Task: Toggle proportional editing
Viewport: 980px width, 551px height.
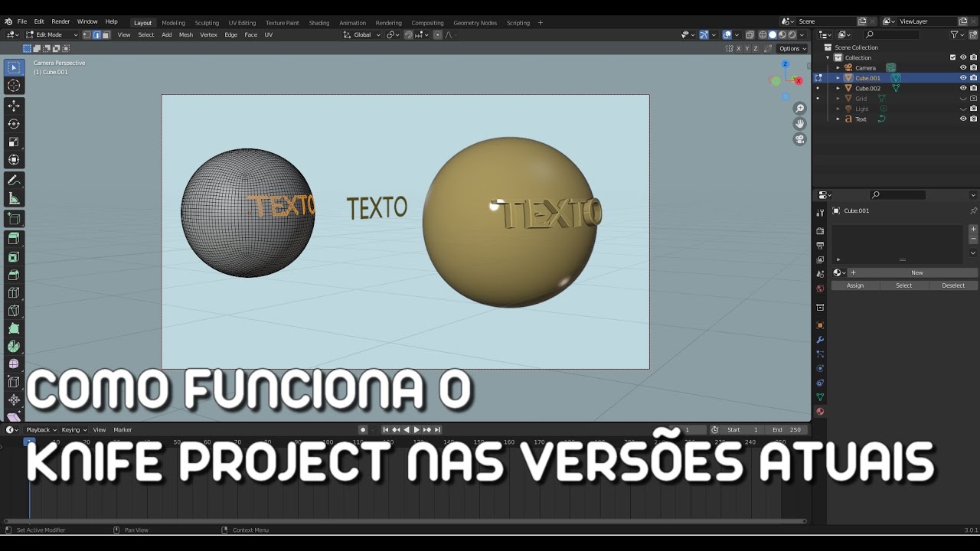Action: pyautogui.click(x=438, y=34)
